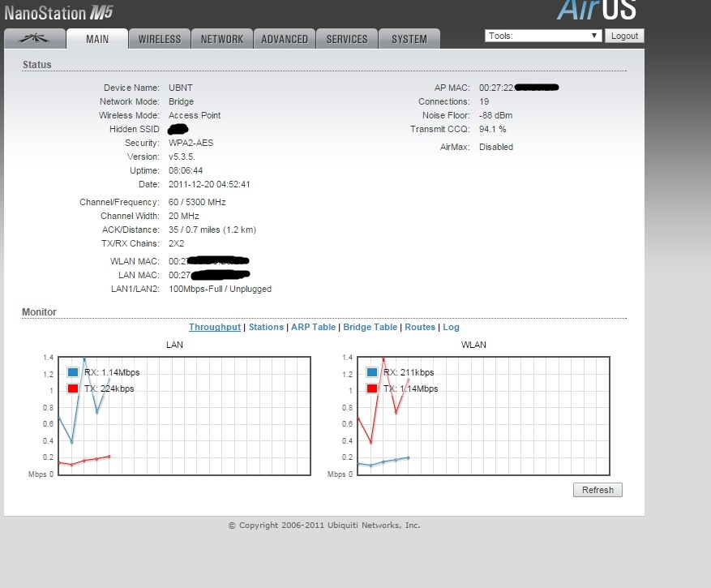Open the WIRELESS tab

pyautogui.click(x=160, y=39)
